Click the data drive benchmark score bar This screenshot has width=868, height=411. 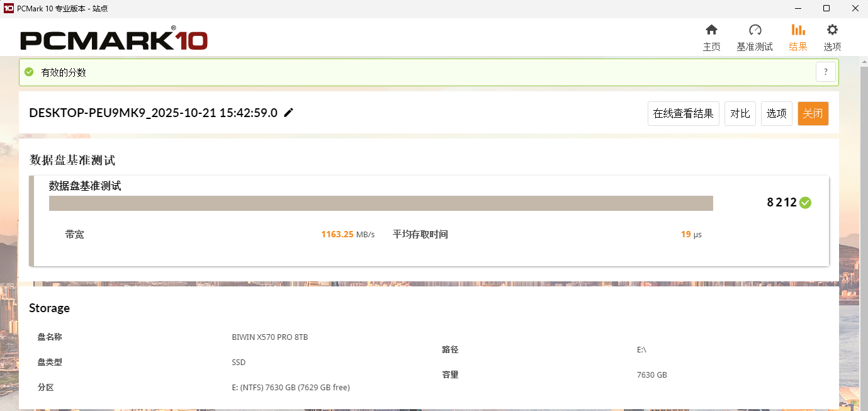(x=381, y=203)
